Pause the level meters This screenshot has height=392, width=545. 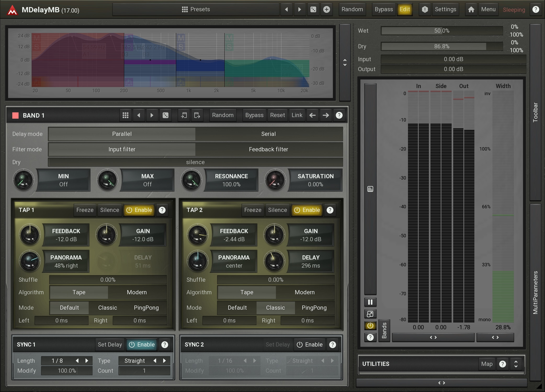[370, 302]
